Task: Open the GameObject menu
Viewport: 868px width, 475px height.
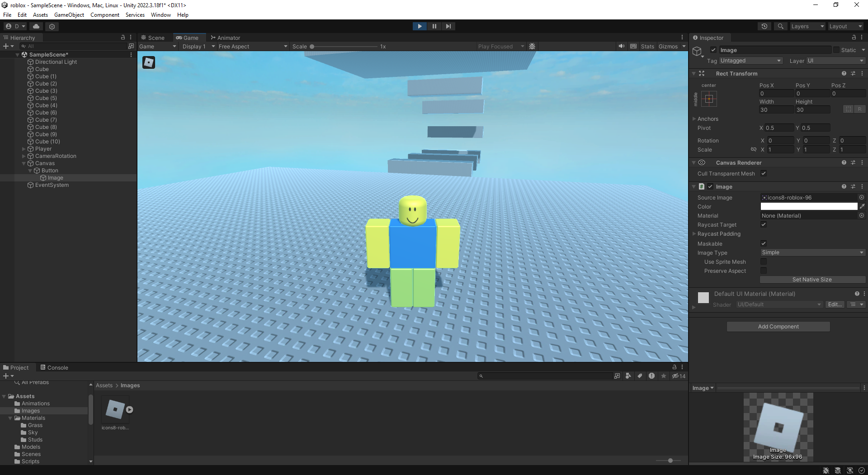Action: (x=69, y=15)
